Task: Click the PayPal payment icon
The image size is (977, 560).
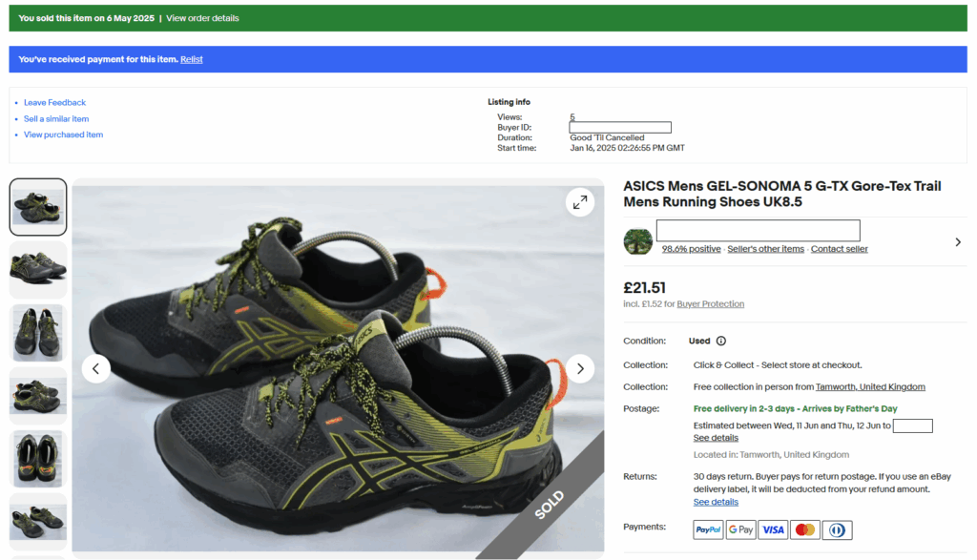Action: pos(708,530)
